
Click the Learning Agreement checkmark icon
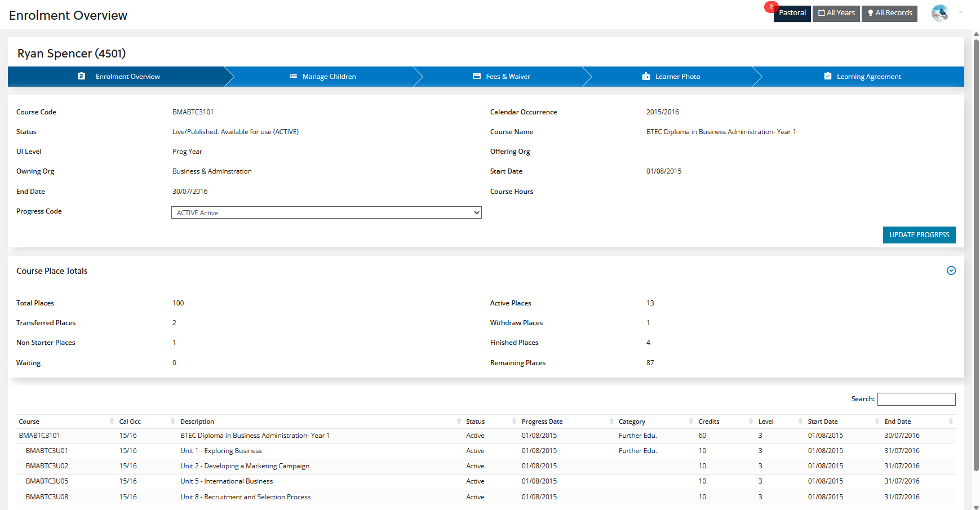point(827,76)
